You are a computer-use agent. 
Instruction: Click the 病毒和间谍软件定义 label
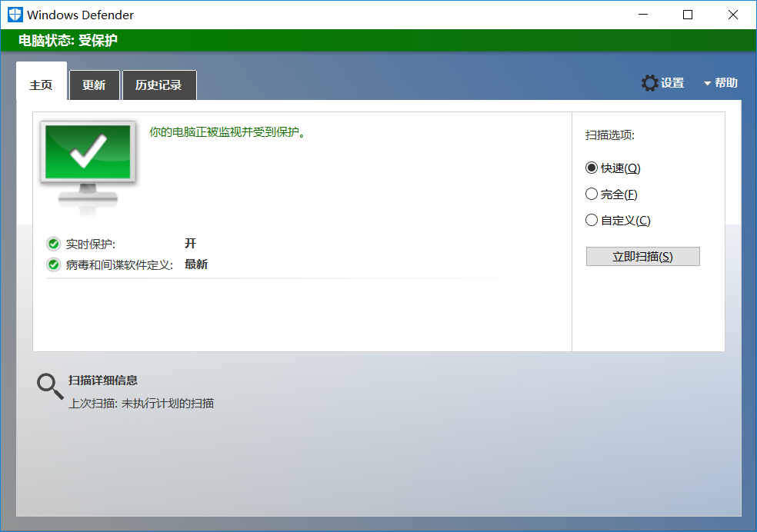pos(119,264)
